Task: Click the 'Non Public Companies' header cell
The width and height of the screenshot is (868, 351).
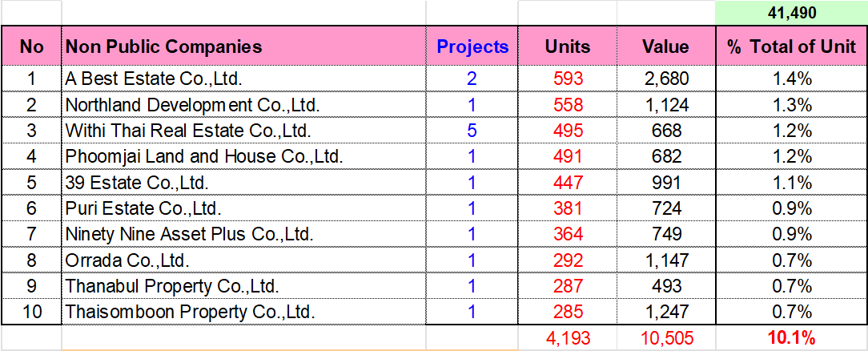Action: pos(164,46)
